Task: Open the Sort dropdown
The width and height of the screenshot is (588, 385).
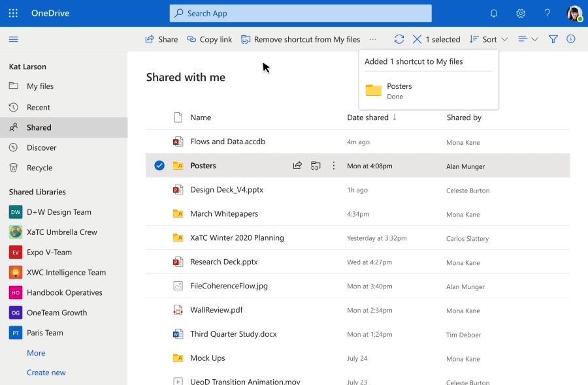Action: 488,39
